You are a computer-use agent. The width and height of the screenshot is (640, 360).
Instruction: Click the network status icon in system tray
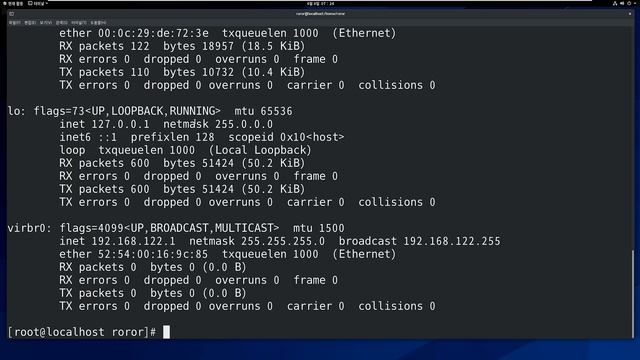615,3
